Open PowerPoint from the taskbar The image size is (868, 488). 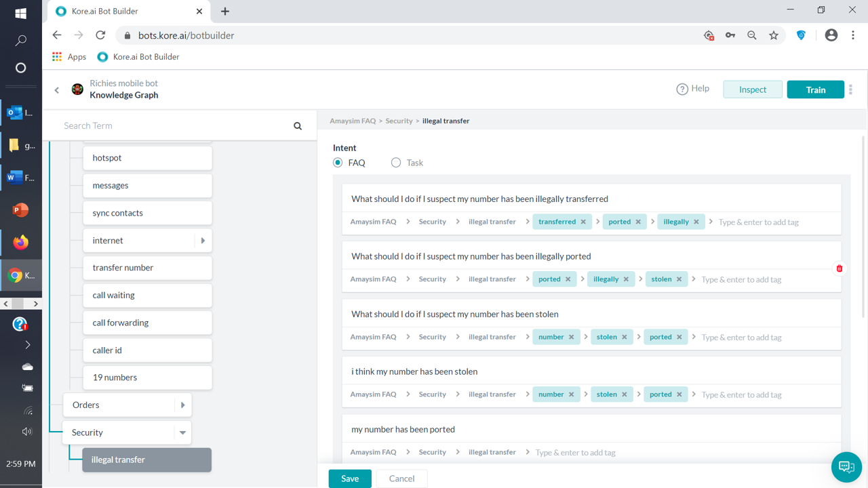tap(20, 210)
